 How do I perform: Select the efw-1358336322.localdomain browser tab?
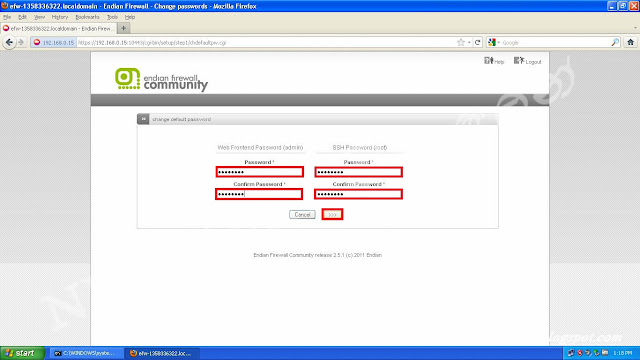point(59,29)
